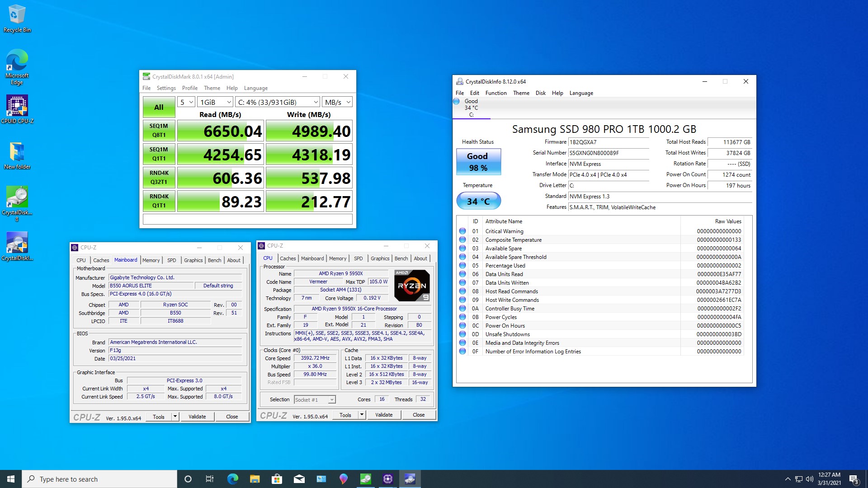Switch to Bench tab in right CPU-Z
The height and width of the screenshot is (488, 868).
pos(401,258)
